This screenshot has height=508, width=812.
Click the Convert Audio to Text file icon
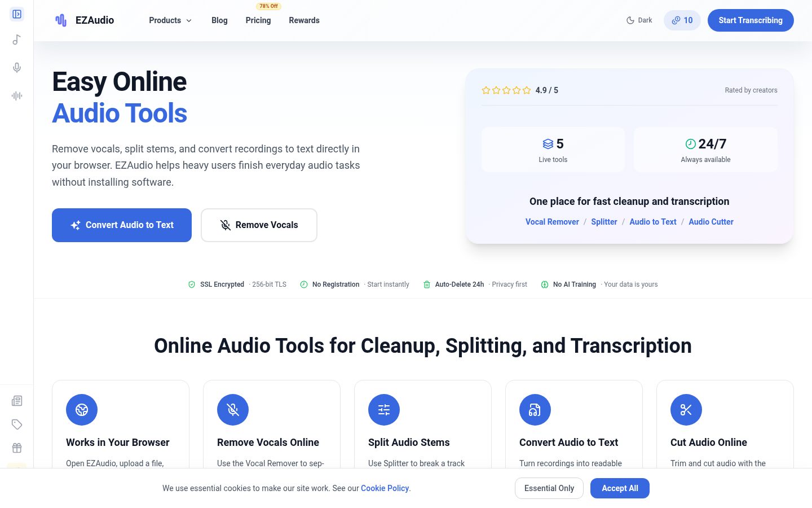535,410
